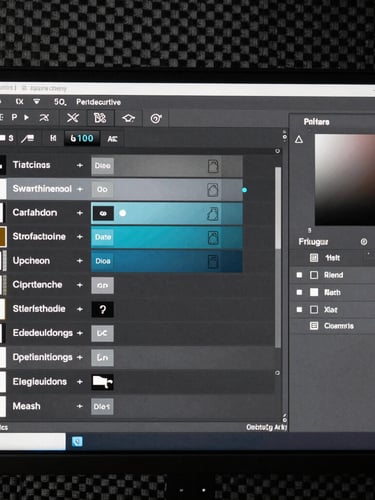Click the circular target toolbar icon

(x=156, y=118)
